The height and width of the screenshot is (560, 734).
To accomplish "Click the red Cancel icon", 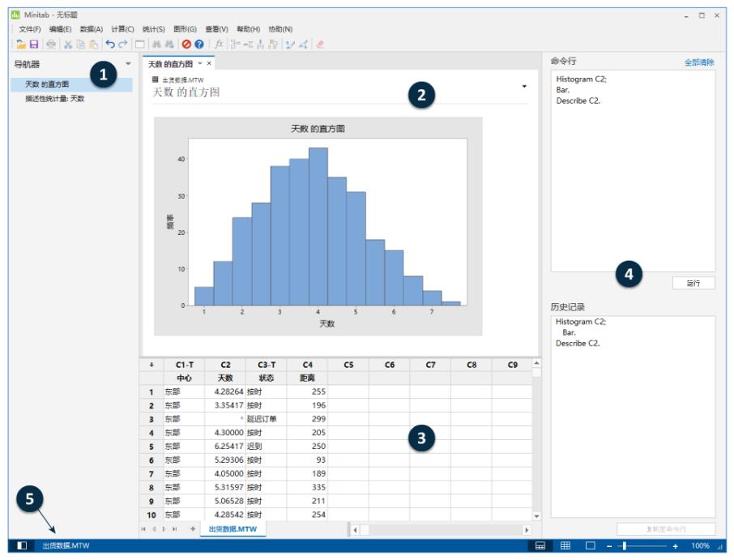I will (x=186, y=44).
